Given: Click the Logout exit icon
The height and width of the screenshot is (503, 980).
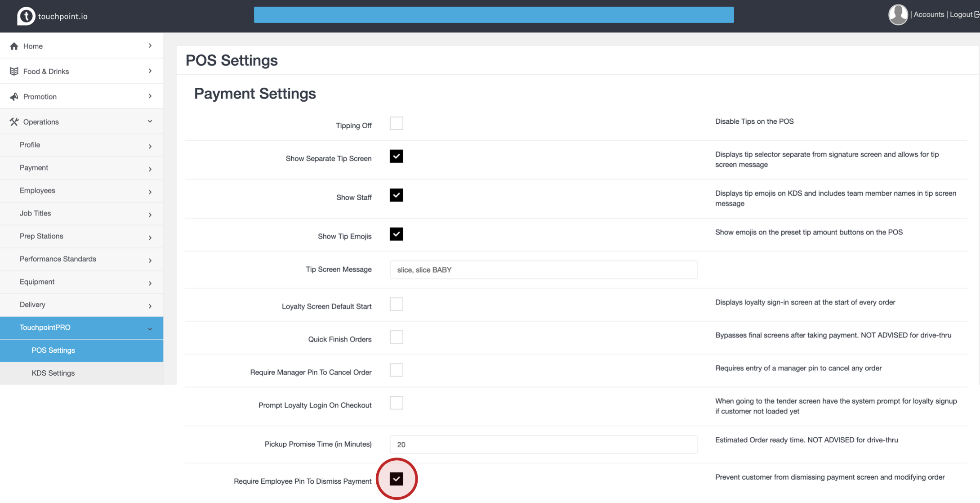Looking at the screenshot, I should pyautogui.click(x=976, y=14).
